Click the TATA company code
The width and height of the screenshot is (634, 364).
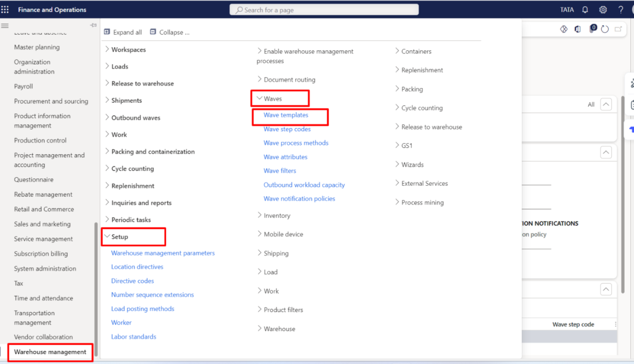(567, 10)
